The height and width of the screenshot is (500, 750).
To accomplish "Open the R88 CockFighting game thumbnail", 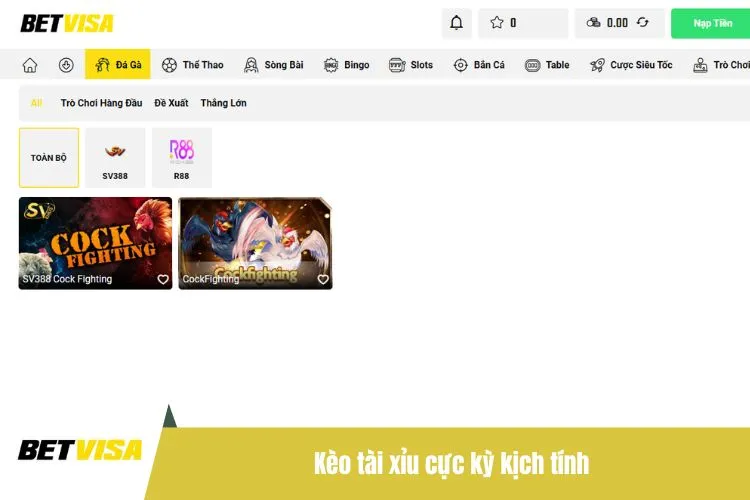I will [255, 243].
